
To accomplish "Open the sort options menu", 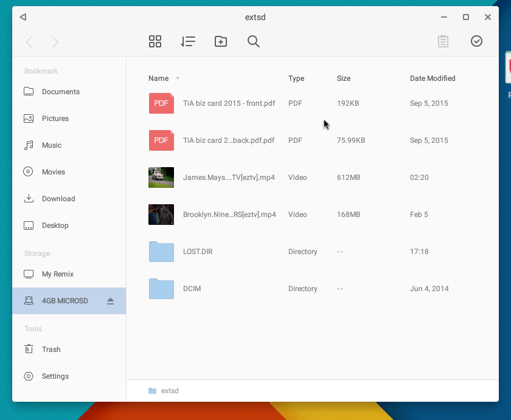I will click(x=188, y=41).
